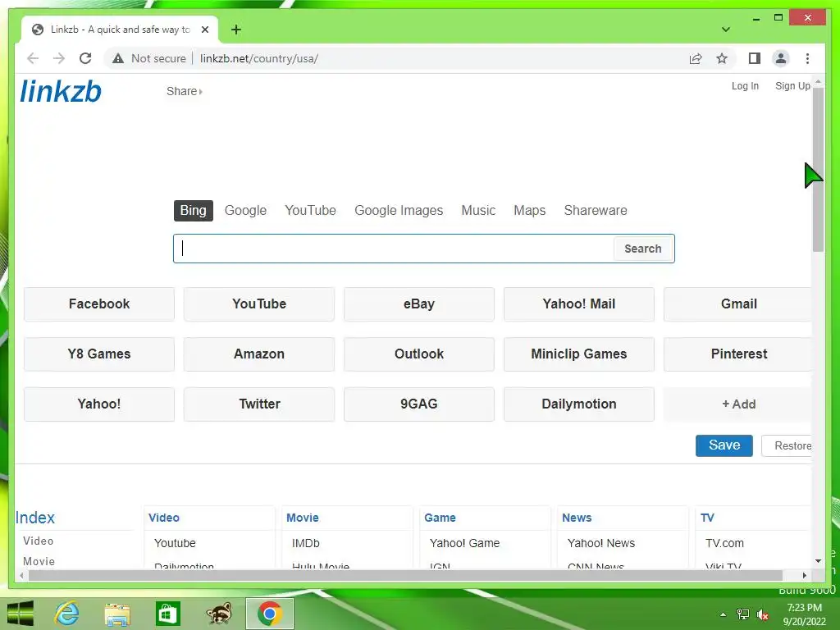
Task: Open the Windows Start button
Action: pyautogui.click(x=21, y=614)
